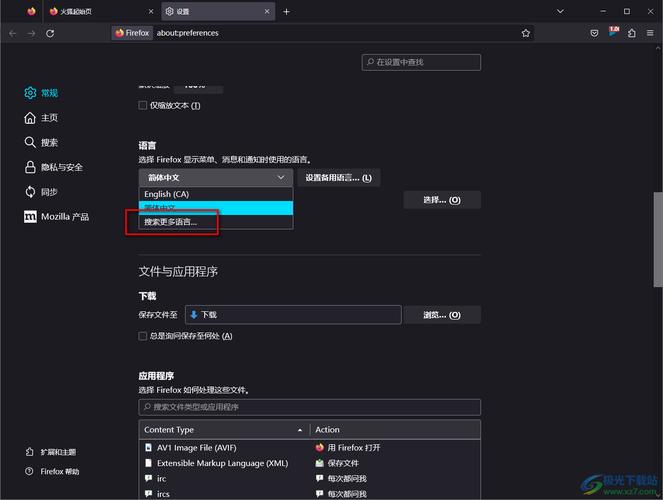Choose the highlighted 简体中文 option

point(216,208)
